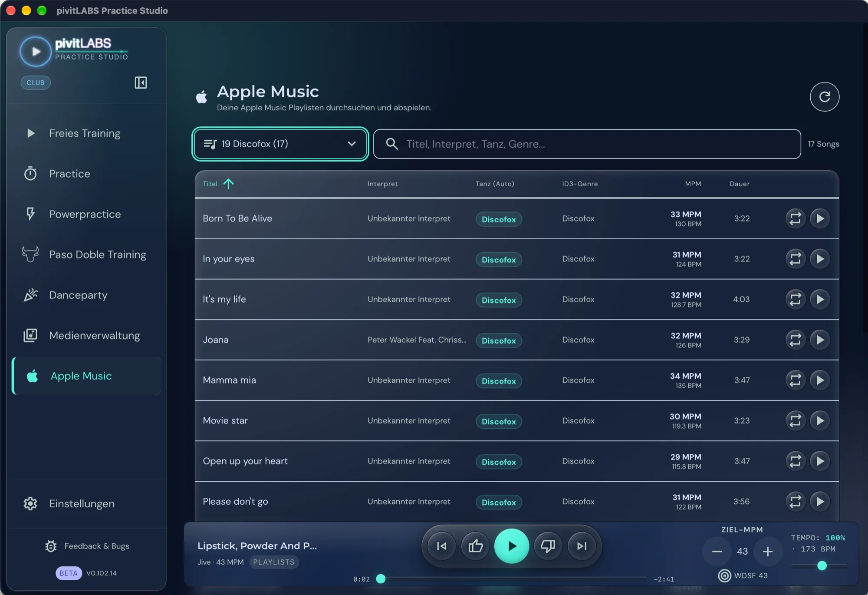Click the CLUB badge

coord(36,83)
